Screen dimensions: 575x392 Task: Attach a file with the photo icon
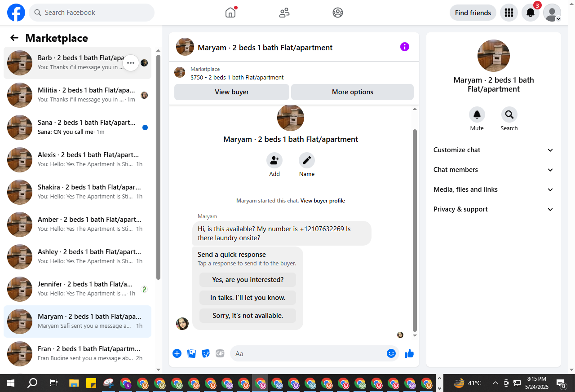(191, 353)
